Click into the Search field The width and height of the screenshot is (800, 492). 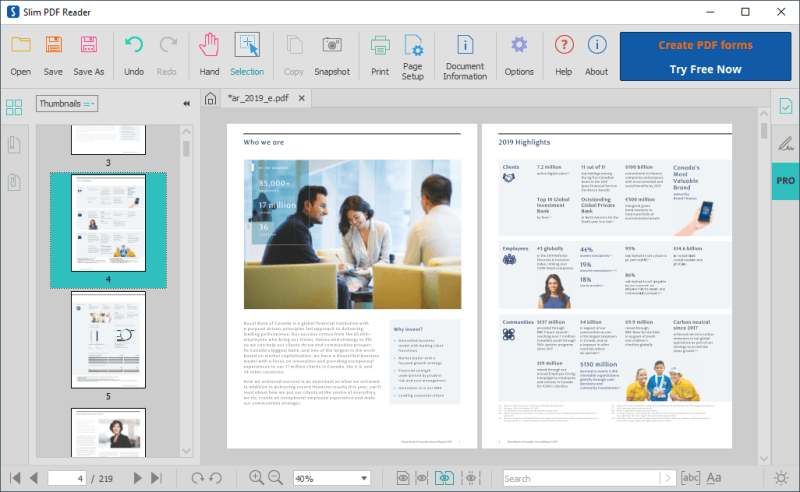click(581, 478)
